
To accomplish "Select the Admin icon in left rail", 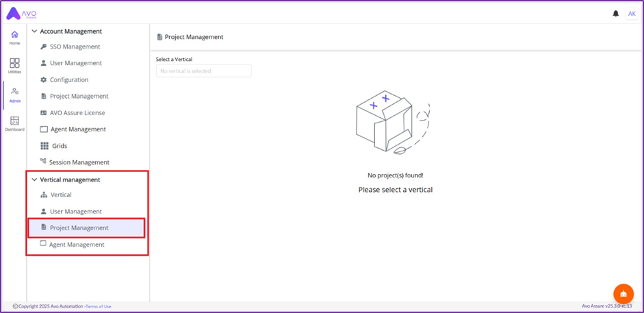I will 14,95.
